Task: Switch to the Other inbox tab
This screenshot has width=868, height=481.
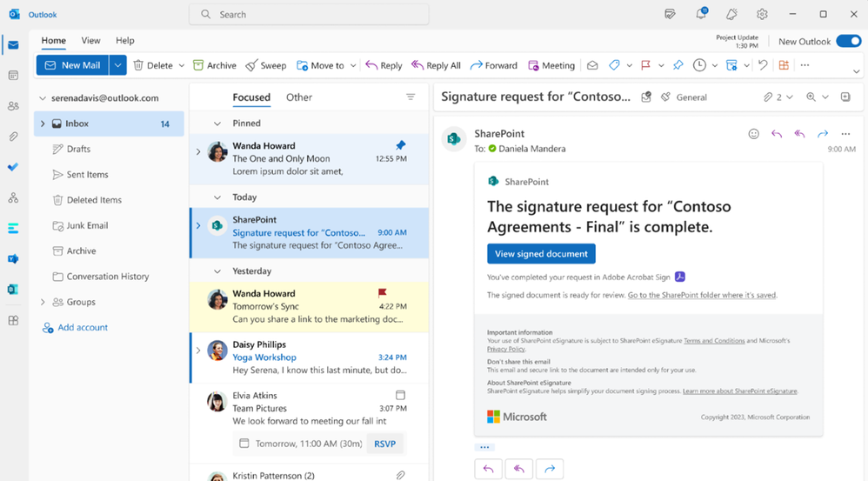Action: [x=298, y=97]
